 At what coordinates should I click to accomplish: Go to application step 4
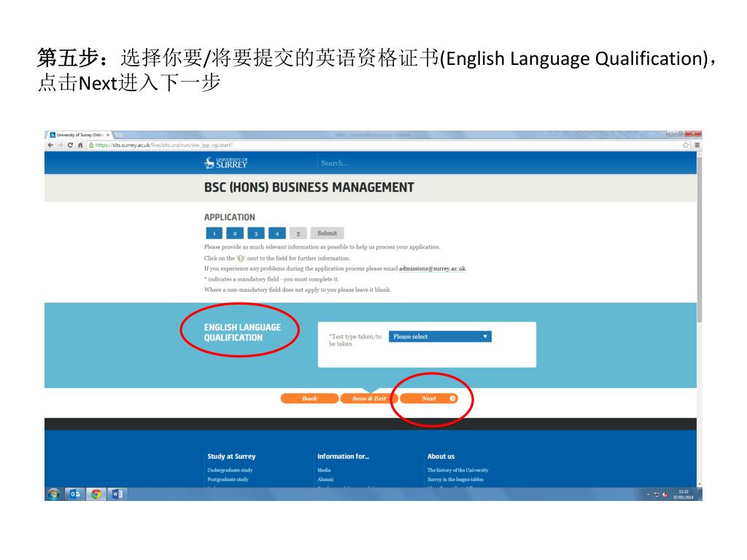(x=276, y=233)
